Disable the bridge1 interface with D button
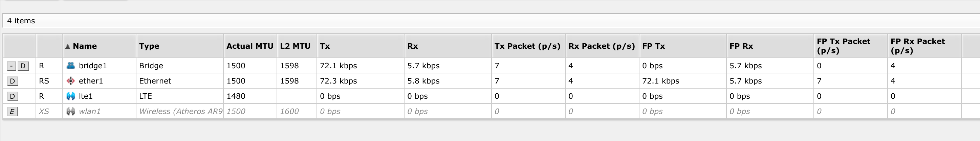Image resolution: width=980 pixels, height=141 pixels. click(23, 66)
